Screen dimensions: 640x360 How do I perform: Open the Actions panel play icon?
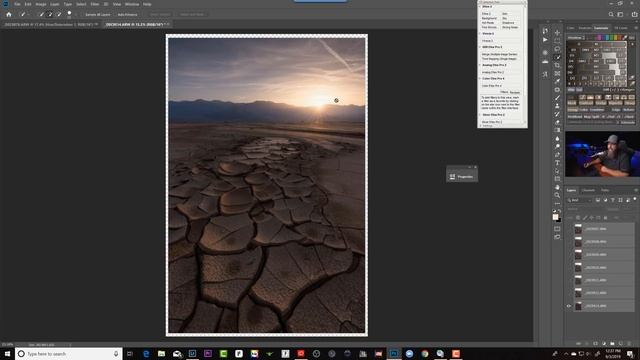545,40
